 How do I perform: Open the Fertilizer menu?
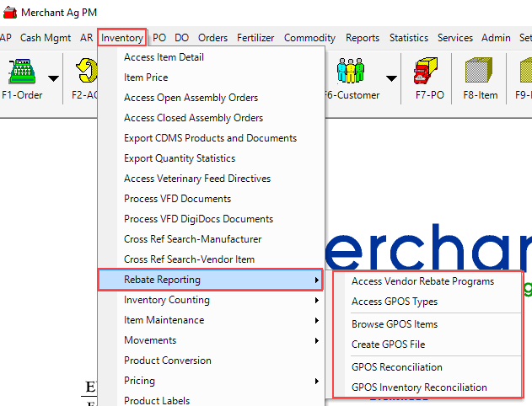pos(256,38)
